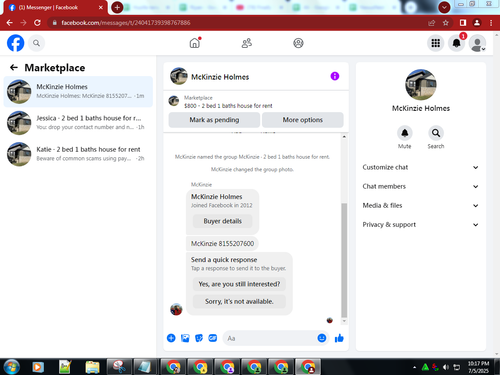
Task: Click the large McKinzie Holmes profile photo
Action: pos(421,85)
